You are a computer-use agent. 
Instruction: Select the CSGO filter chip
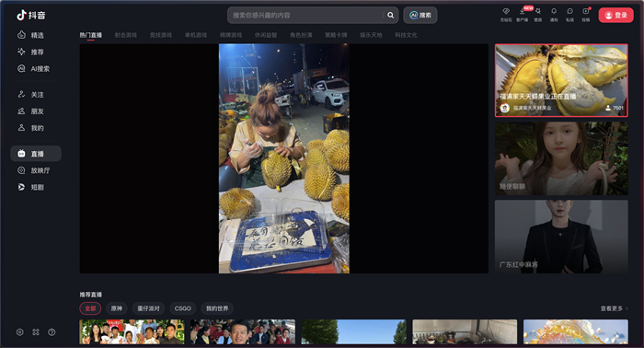coord(183,308)
